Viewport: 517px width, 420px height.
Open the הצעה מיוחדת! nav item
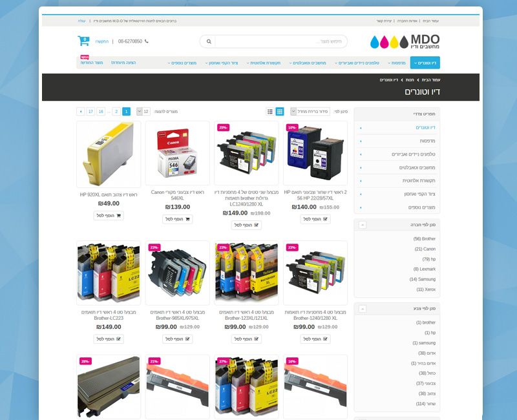(x=123, y=63)
